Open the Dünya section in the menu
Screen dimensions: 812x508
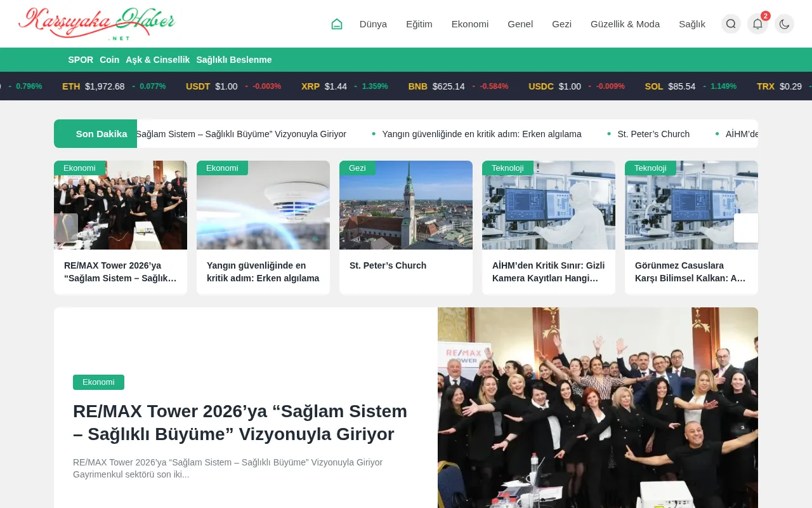pyautogui.click(x=373, y=23)
